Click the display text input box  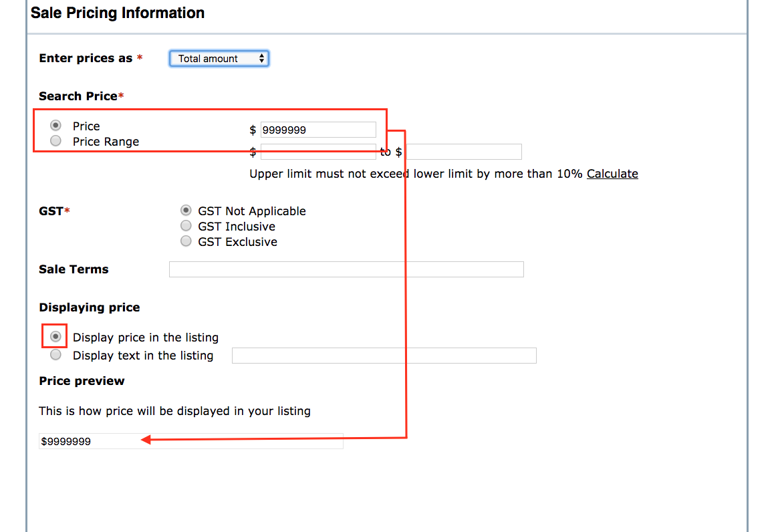384,356
